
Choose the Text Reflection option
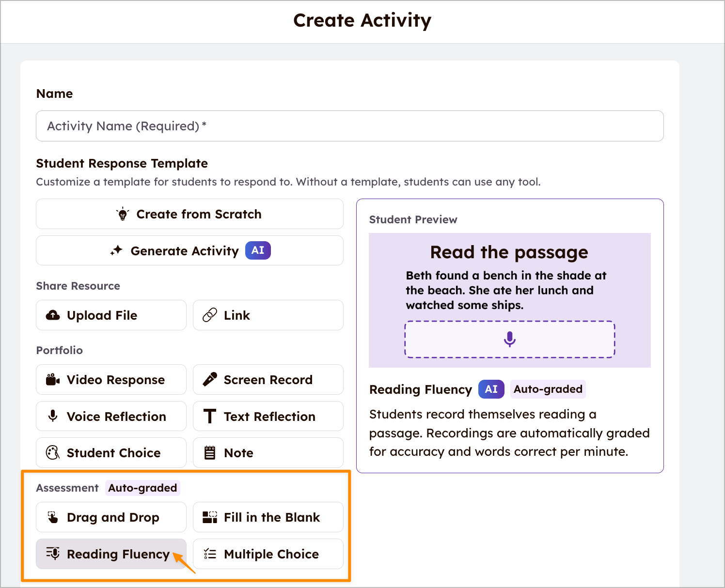tap(268, 417)
